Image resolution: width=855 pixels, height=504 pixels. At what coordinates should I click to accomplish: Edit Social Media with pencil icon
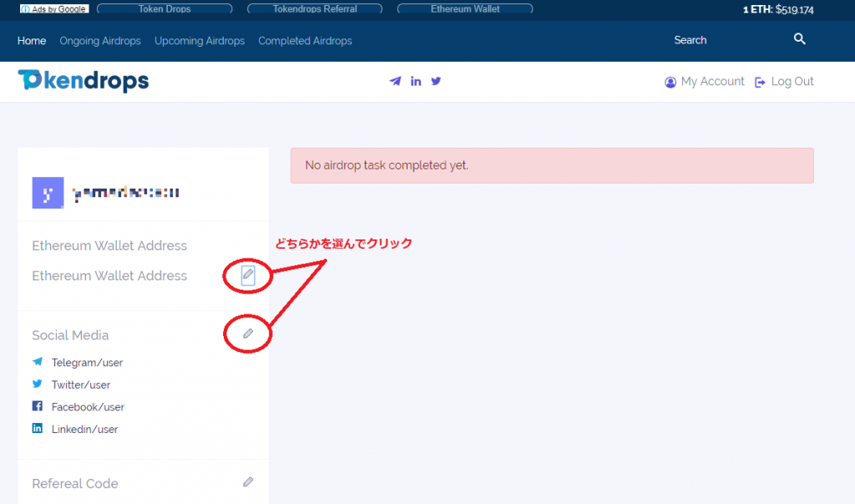pyautogui.click(x=248, y=334)
